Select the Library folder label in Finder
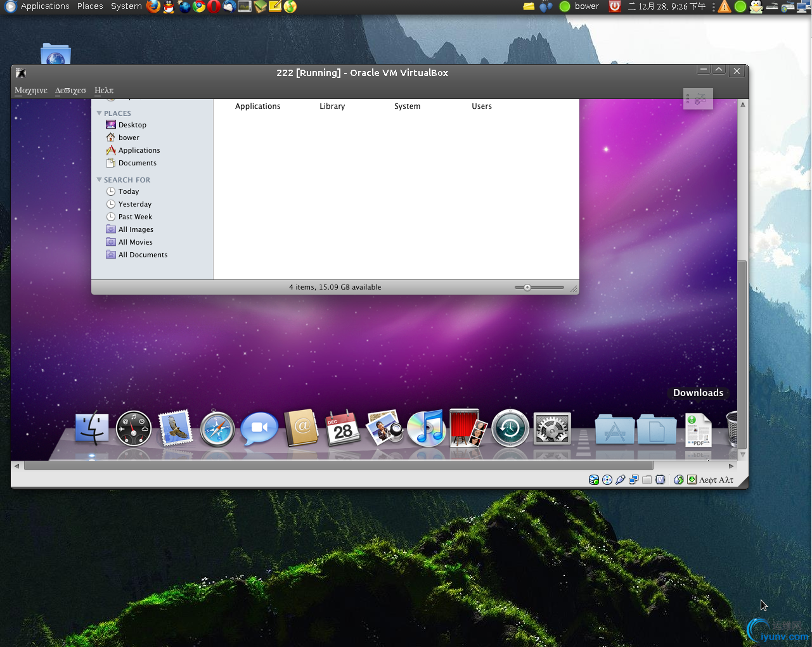Screen dimensions: 812x647 [332, 106]
